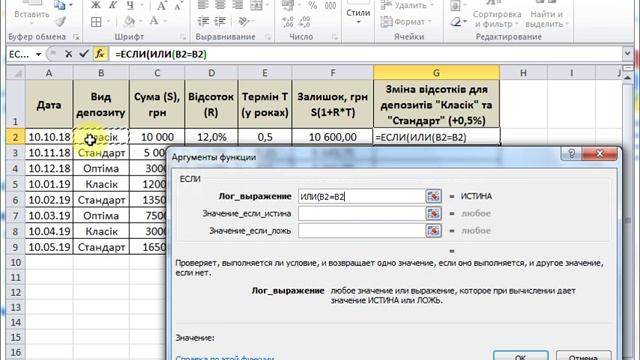
Task: Select column G header
Action: pos(436,73)
